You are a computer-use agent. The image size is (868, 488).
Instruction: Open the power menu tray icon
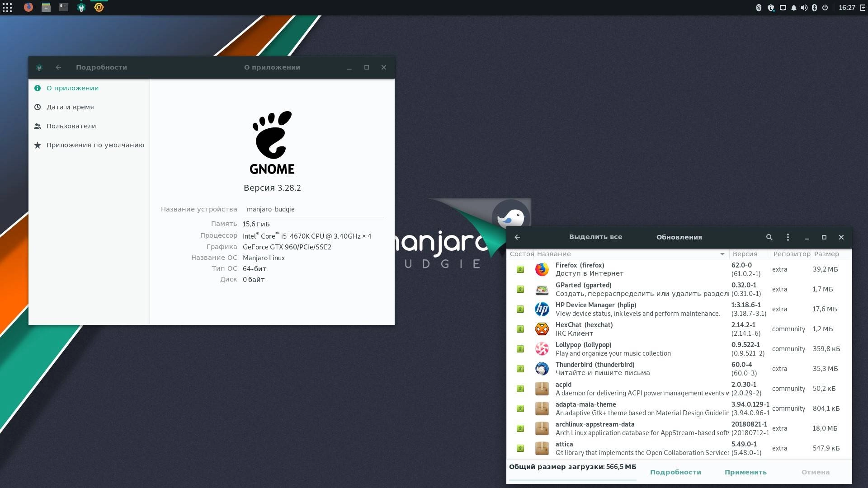coord(825,8)
